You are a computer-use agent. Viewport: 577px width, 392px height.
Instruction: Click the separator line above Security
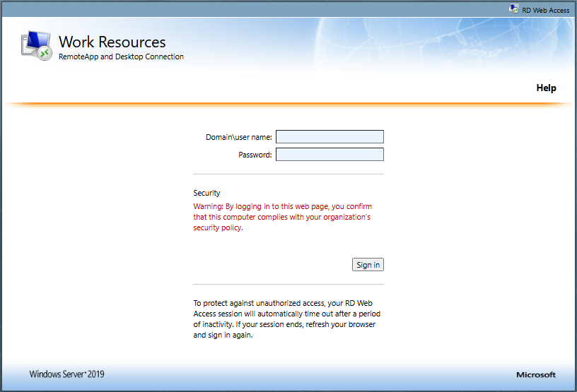(x=288, y=174)
